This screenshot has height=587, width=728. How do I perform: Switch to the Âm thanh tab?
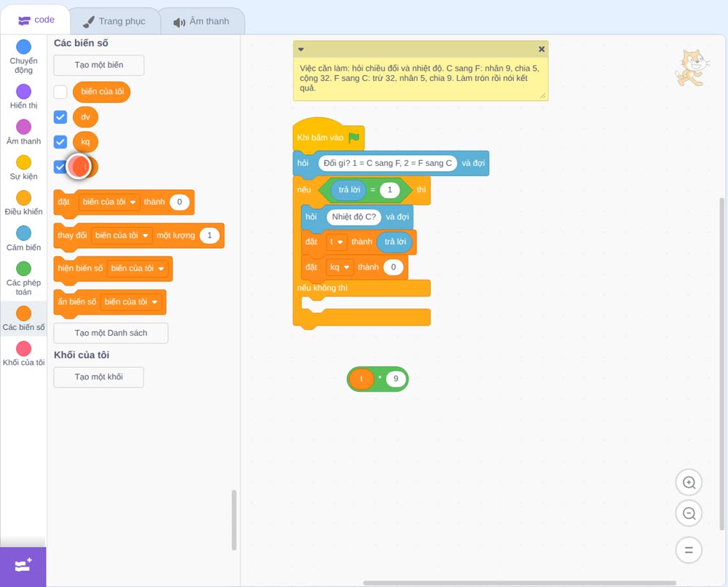point(202,21)
